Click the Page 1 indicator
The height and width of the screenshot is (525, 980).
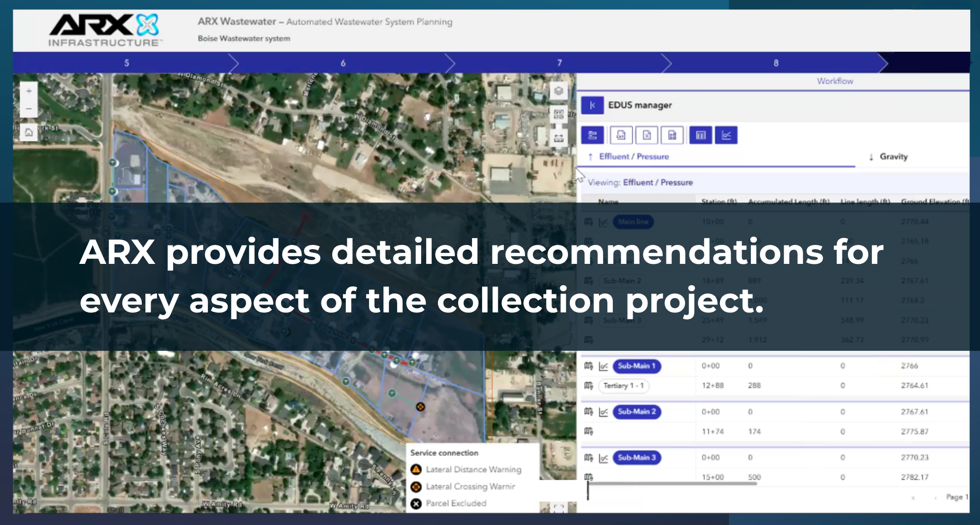tap(957, 497)
